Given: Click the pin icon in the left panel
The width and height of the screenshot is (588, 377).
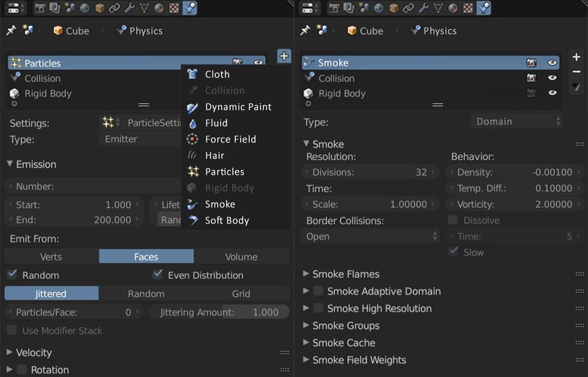Looking at the screenshot, I should [12, 30].
